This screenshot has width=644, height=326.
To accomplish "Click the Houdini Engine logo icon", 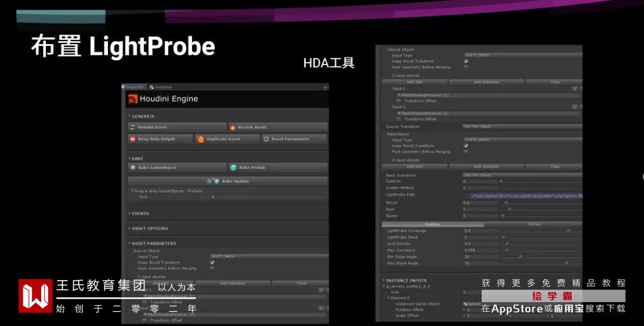I will [132, 99].
